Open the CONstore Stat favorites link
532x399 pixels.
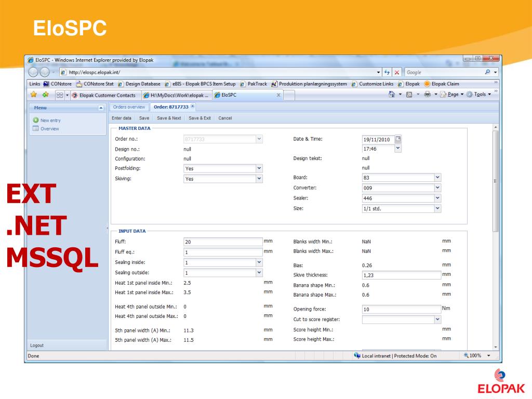coord(95,84)
